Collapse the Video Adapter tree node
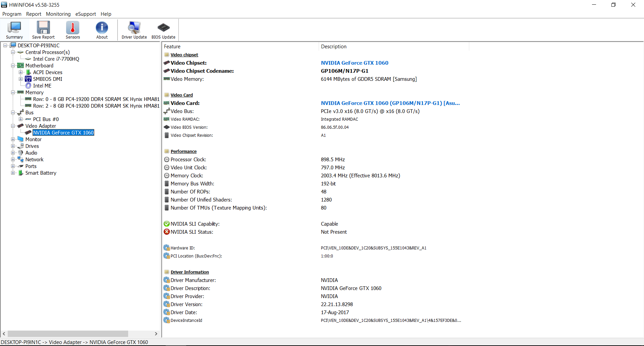644x346 pixels. coord(13,126)
